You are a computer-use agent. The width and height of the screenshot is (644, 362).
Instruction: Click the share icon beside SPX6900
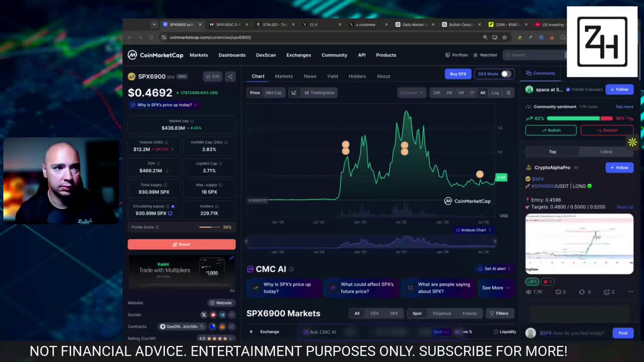[230, 77]
